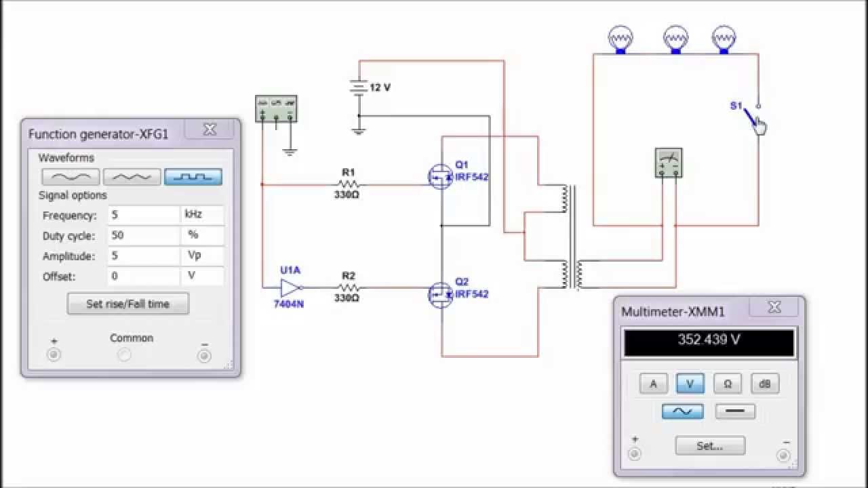Open the multimeter Set... button
The height and width of the screenshot is (488, 868).
(x=710, y=446)
